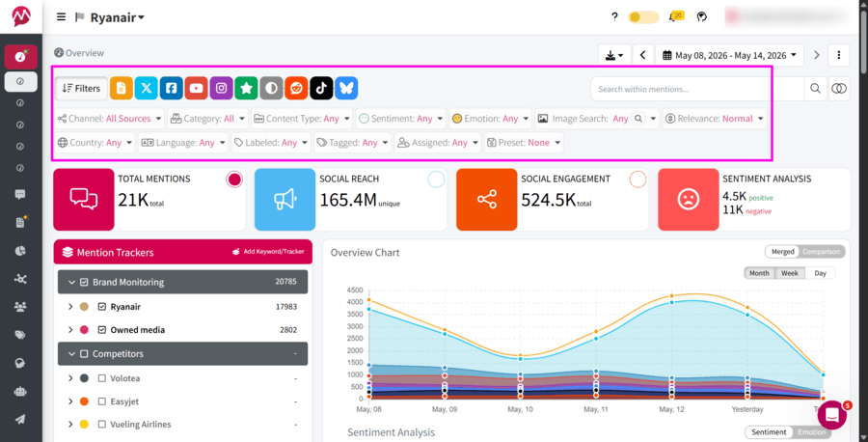Switch chart to Week view
This screenshot has height=442, width=868.
[x=789, y=273]
